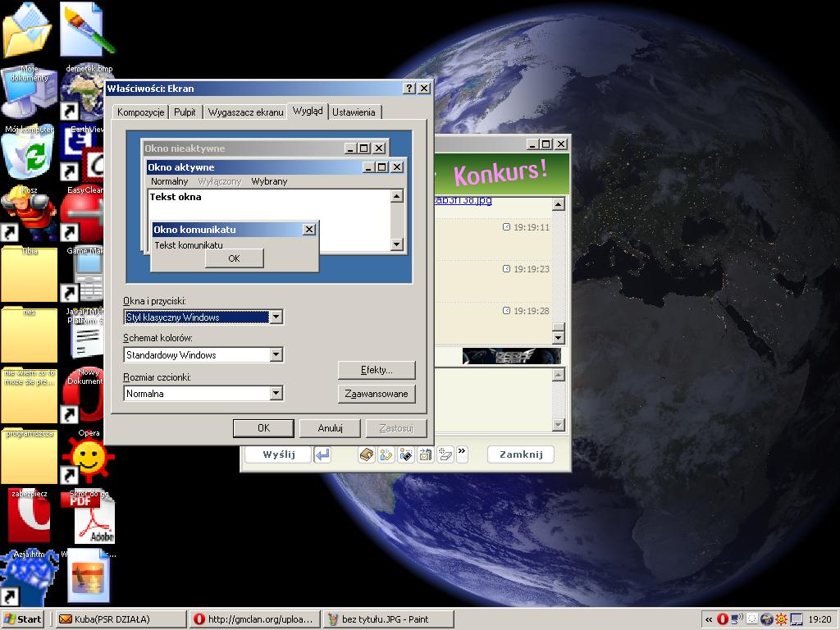Click the brown book icon in chat toolbar
840x630 pixels.
[367, 454]
